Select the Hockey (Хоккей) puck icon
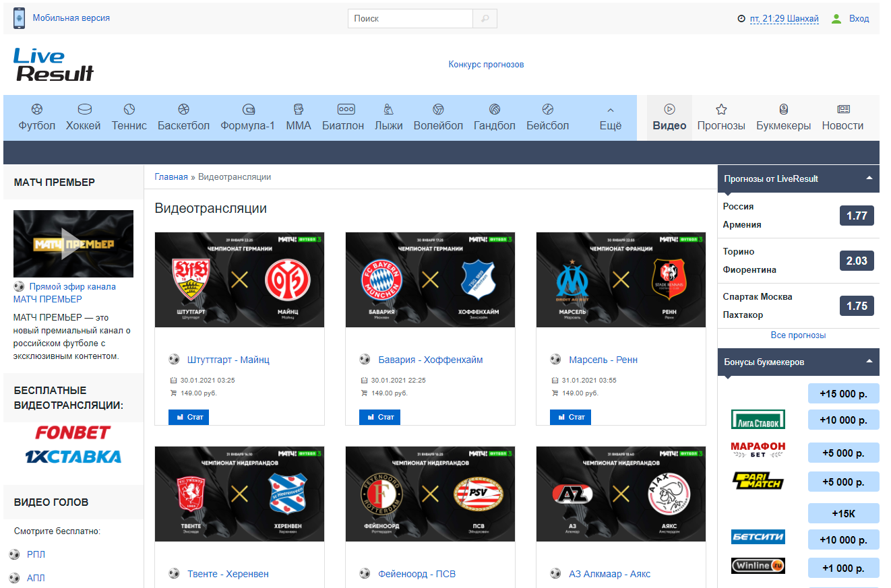Image resolution: width=891 pixels, height=588 pixels. [84, 109]
